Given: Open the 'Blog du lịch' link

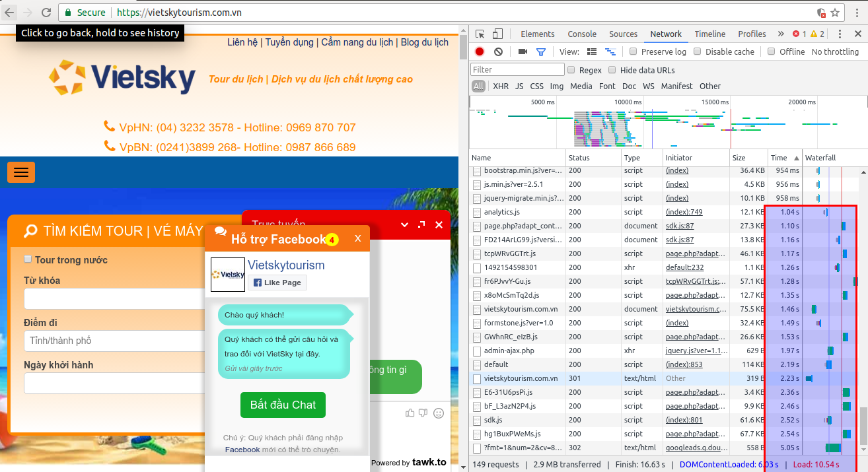Looking at the screenshot, I should point(425,42).
